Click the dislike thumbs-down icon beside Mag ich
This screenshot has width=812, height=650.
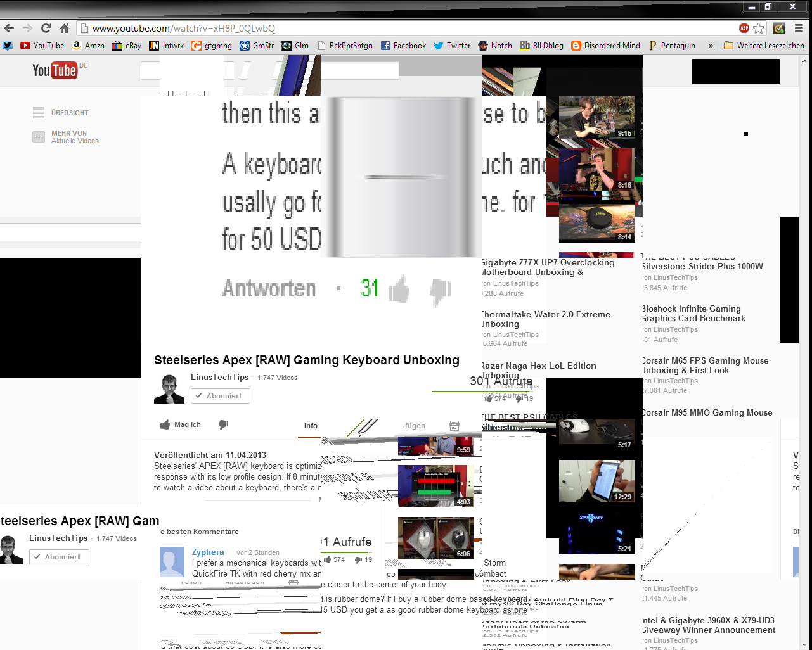click(223, 424)
